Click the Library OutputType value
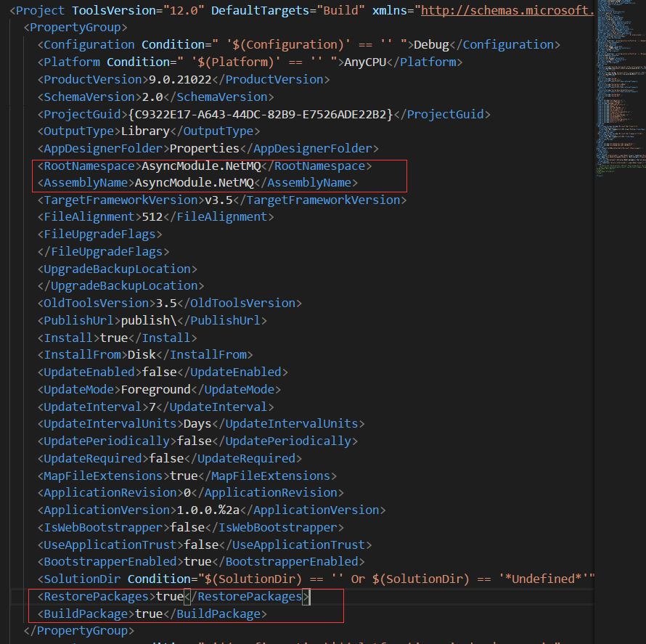 (145, 131)
